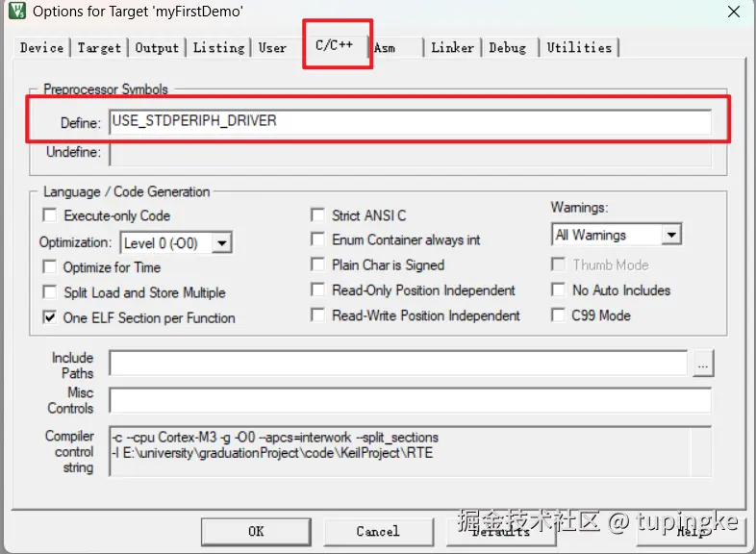Switch to the Target tab
The width and height of the screenshot is (756, 554).
click(99, 48)
